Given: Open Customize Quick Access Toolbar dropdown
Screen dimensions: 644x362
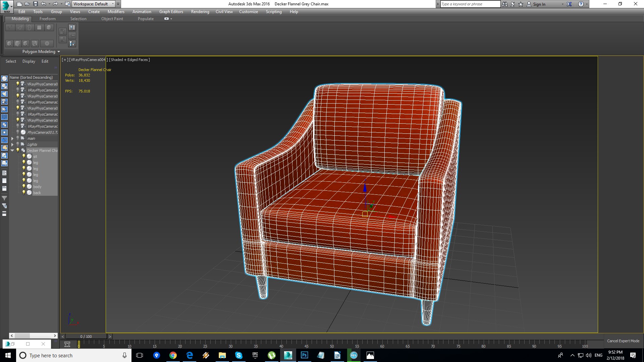Looking at the screenshot, I should pyautogui.click(x=118, y=4).
